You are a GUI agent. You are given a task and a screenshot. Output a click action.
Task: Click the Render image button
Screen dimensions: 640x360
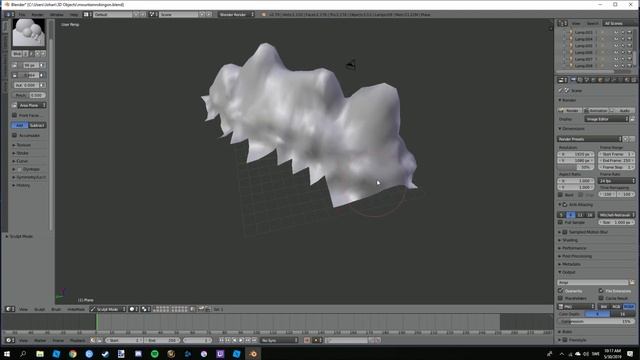(570, 110)
